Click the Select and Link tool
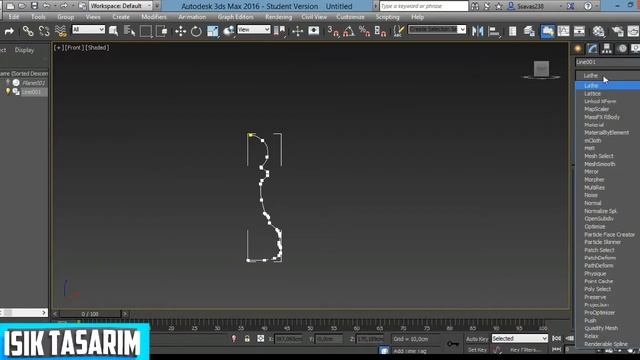 pos(28,31)
